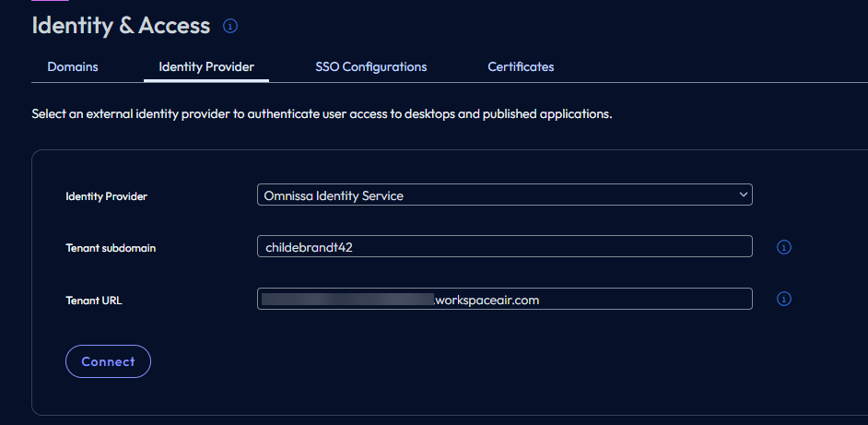Select the Identity Provider tab
868x425 pixels.
tap(206, 66)
